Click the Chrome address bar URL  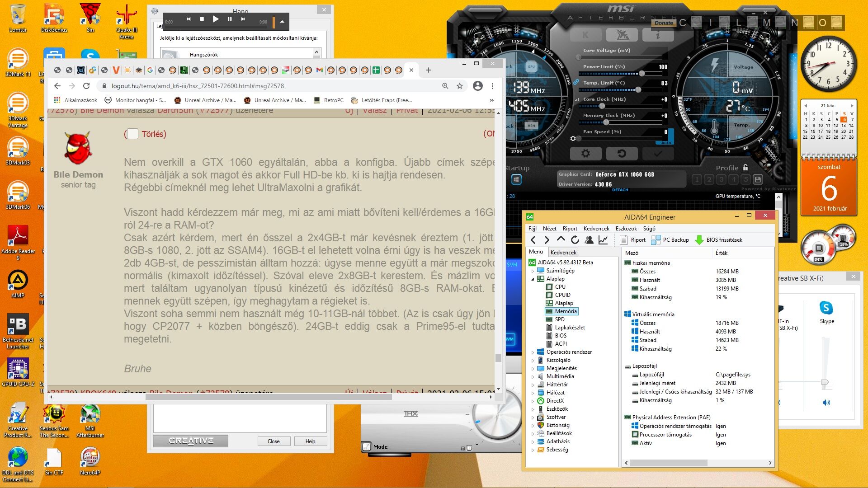198,86
